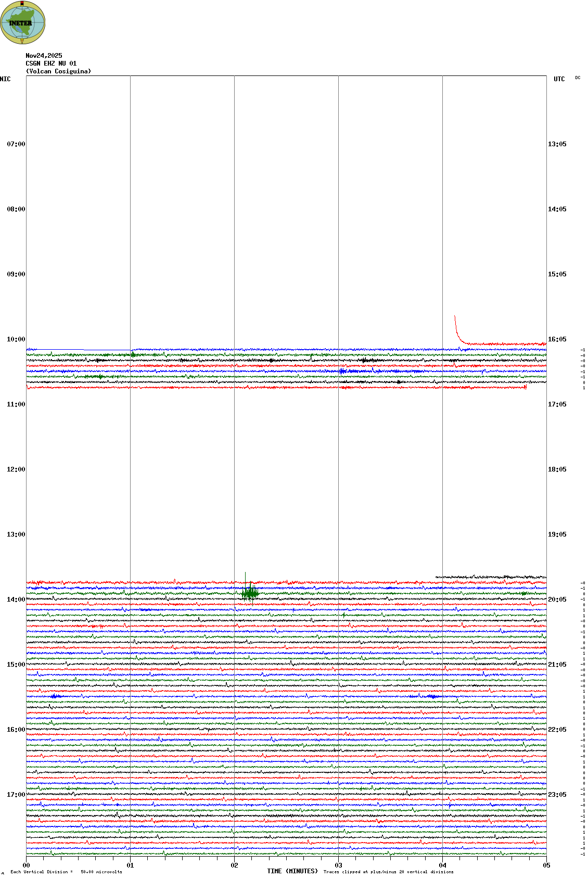Click the small DC label
Image resolution: width=588 pixels, height=879 pixels.
point(578,78)
